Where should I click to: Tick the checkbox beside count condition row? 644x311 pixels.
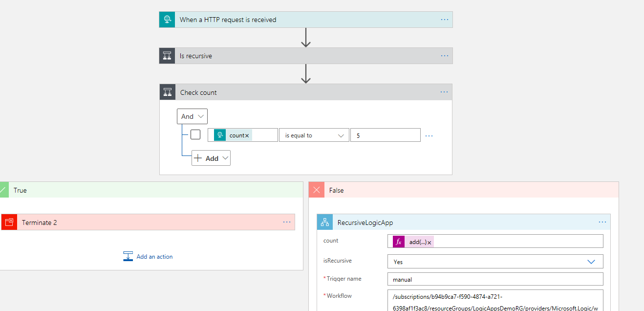tap(195, 135)
